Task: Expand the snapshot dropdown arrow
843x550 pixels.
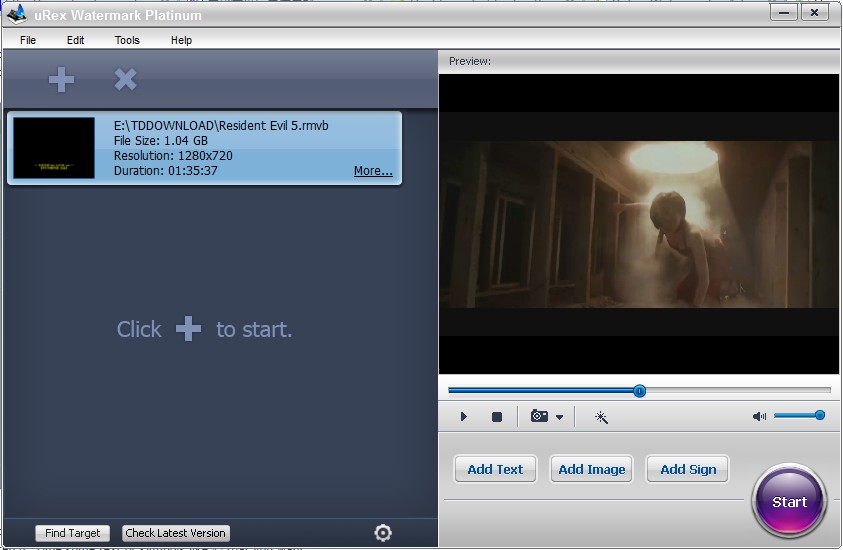Action: (x=560, y=418)
